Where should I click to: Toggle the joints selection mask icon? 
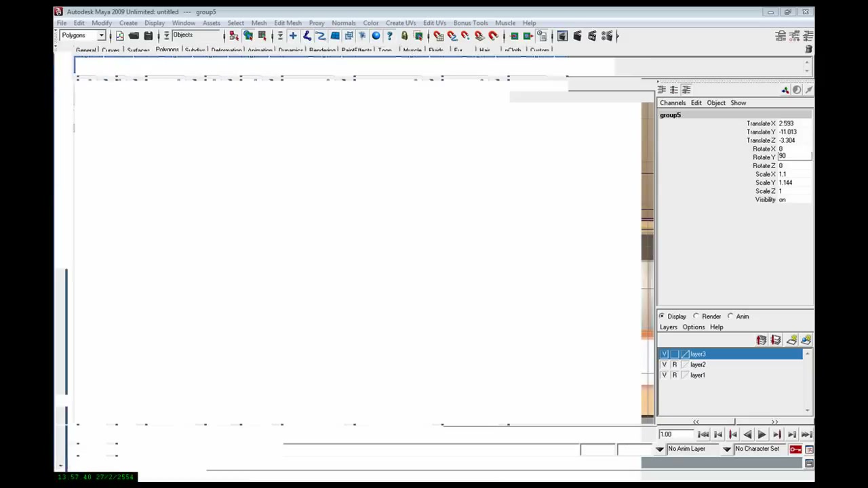coord(307,35)
